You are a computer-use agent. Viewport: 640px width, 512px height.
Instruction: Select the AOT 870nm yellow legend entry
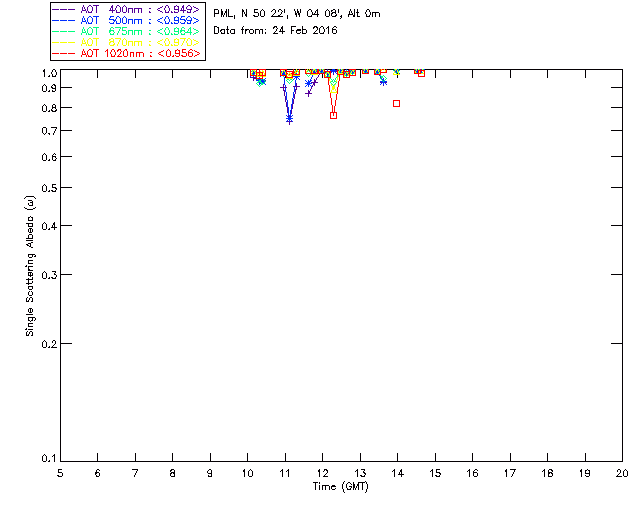(126, 42)
